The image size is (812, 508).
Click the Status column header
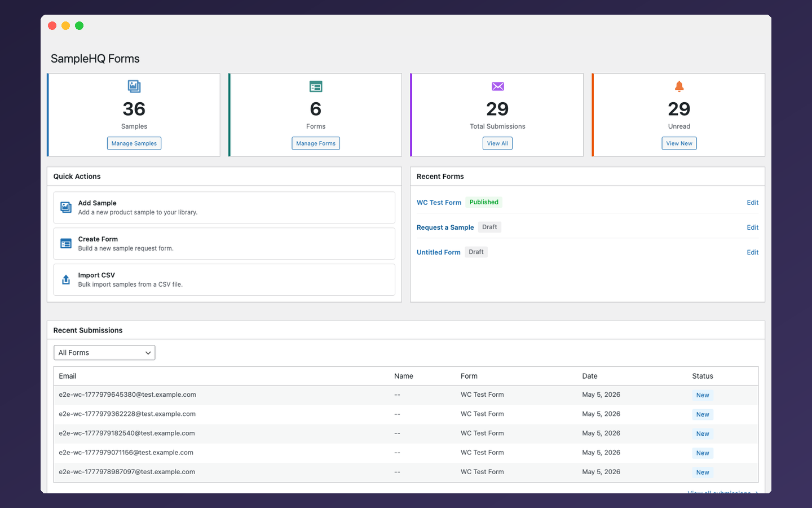pos(703,376)
